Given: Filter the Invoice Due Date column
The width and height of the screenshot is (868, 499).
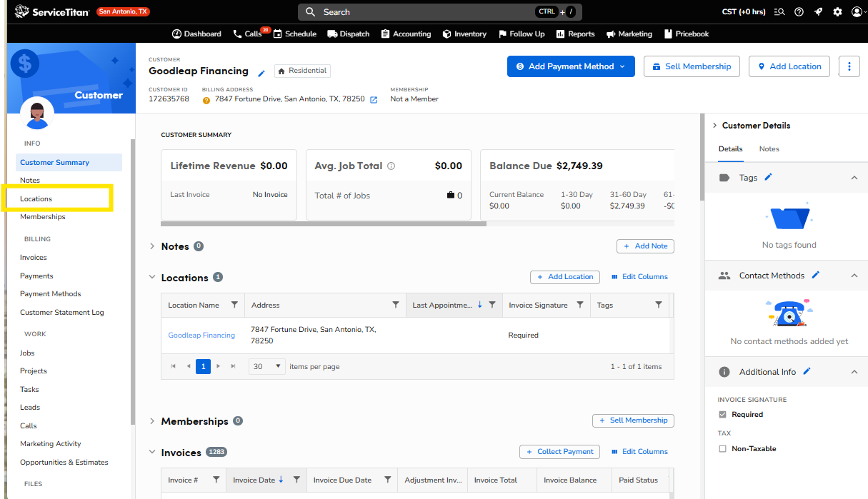Looking at the screenshot, I should pos(387,480).
